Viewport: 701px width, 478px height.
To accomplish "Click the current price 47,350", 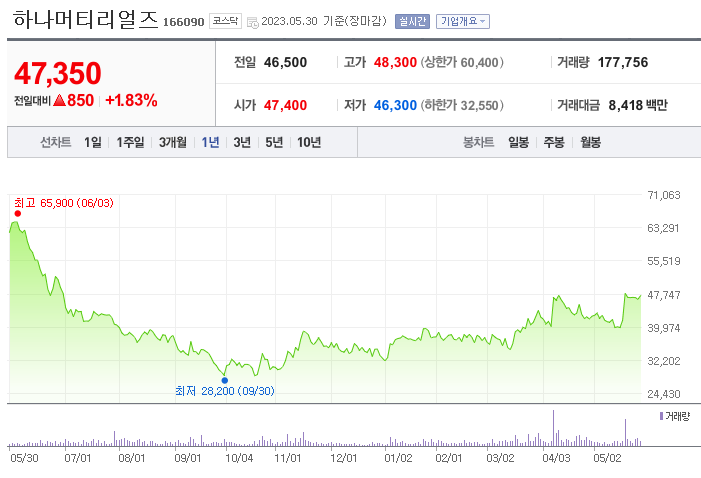I will [58, 73].
